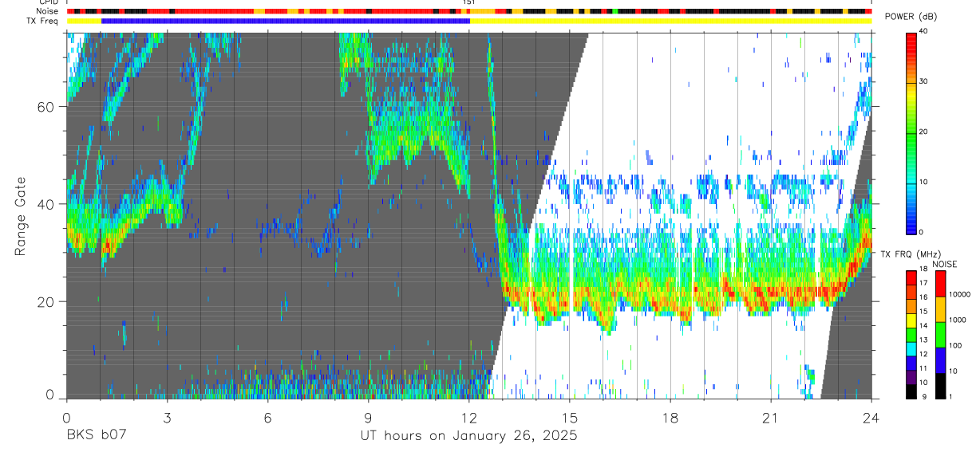Click the '20' label on the POWER color bar
The width and height of the screenshot is (980, 452).
923,132
